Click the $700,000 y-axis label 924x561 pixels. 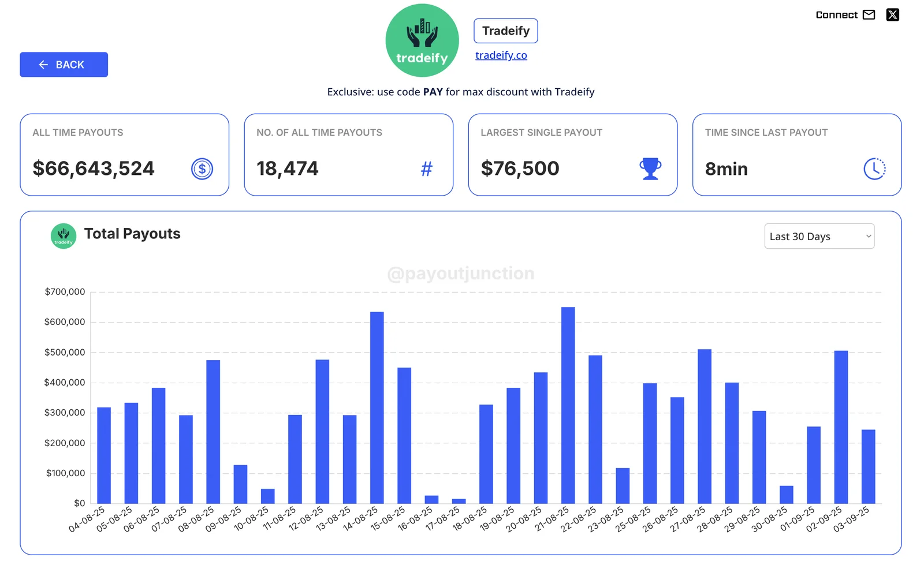click(65, 292)
